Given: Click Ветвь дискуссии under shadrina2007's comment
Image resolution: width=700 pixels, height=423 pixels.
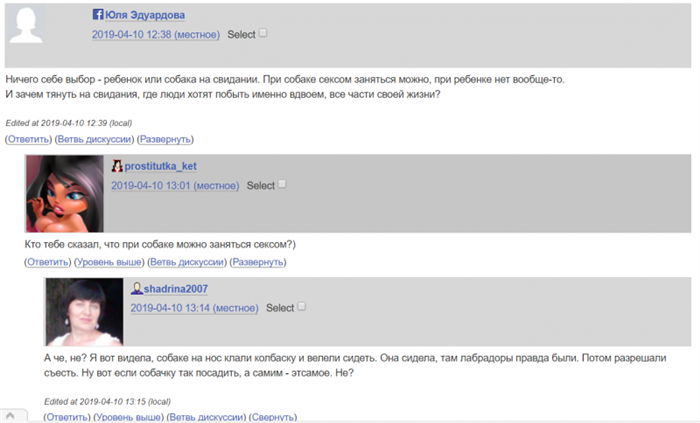Looking at the screenshot, I should tap(206, 417).
